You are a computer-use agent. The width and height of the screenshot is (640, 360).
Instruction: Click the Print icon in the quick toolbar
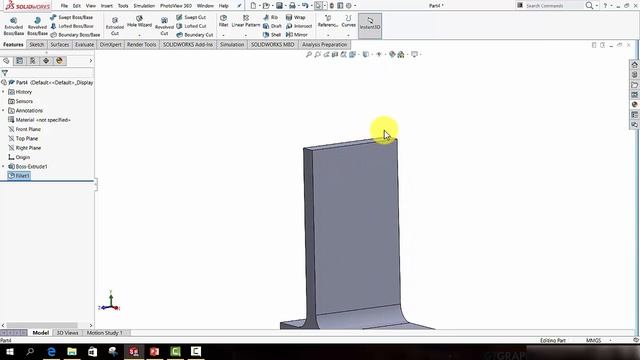pos(292,6)
